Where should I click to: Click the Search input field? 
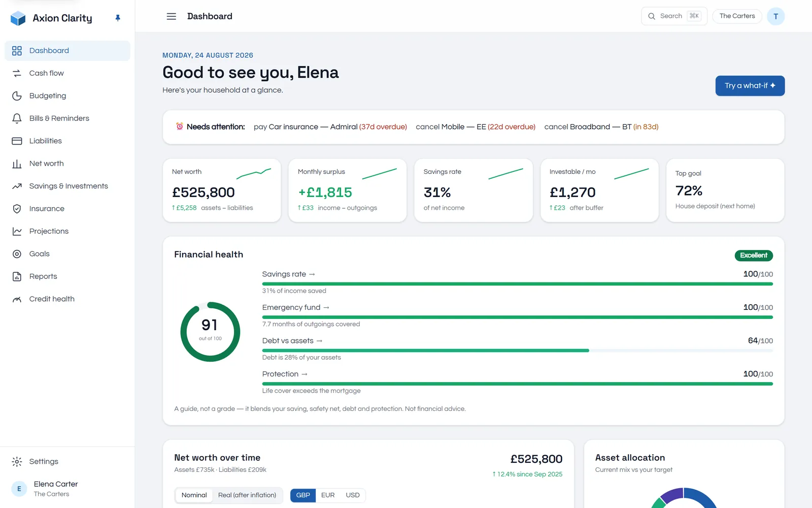coord(674,16)
